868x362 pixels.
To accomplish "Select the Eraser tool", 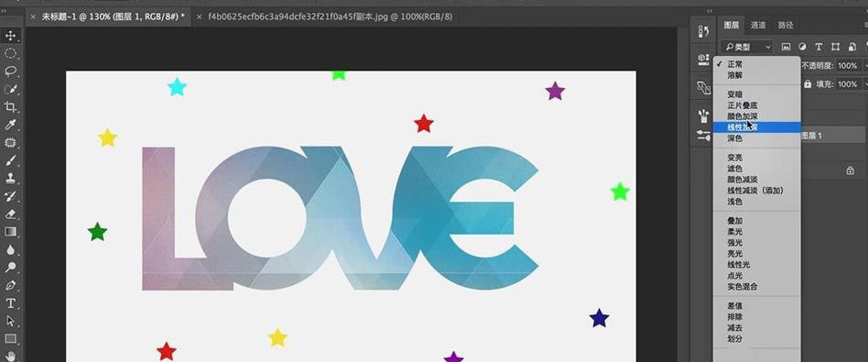I will tap(10, 214).
